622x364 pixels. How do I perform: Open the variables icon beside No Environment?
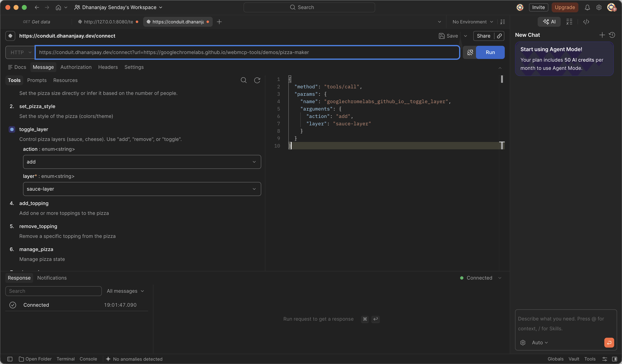pyautogui.click(x=502, y=22)
